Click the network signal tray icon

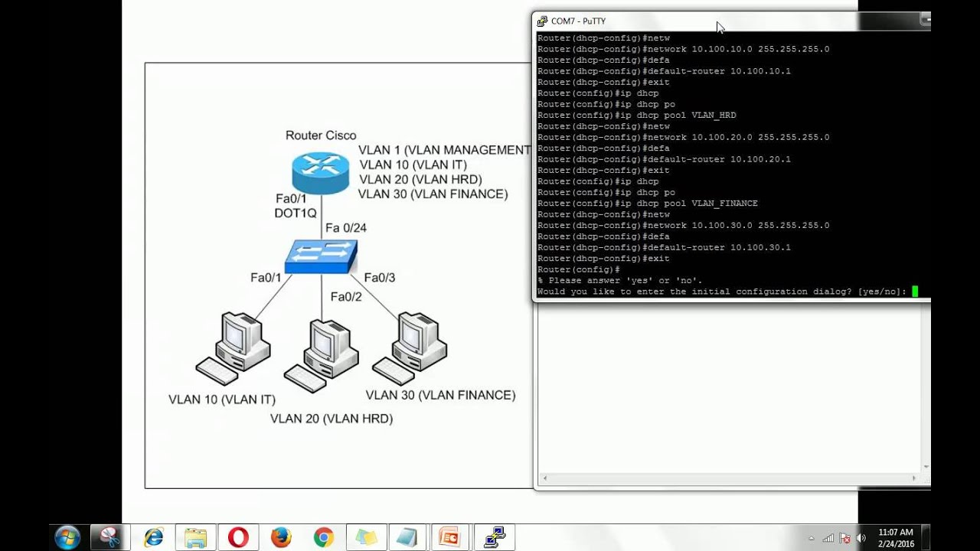(x=828, y=538)
